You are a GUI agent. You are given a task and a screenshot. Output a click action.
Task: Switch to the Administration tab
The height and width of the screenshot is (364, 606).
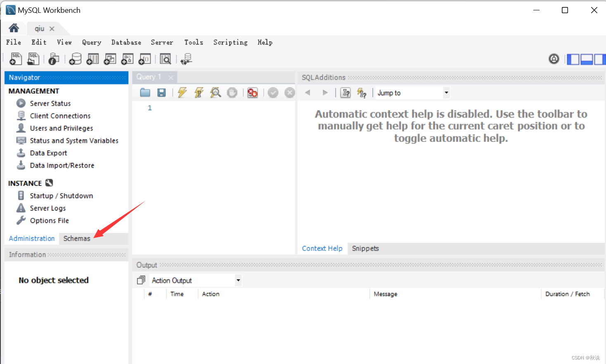point(32,239)
